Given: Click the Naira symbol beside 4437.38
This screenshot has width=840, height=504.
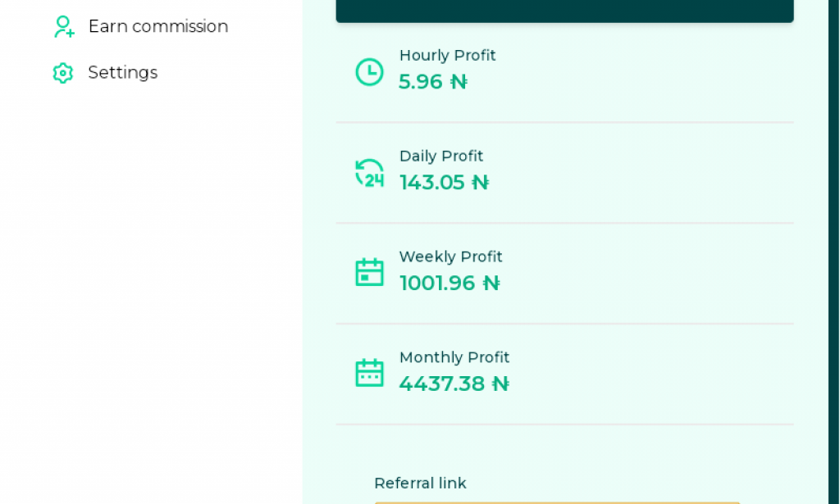Looking at the screenshot, I should tap(500, 384).
